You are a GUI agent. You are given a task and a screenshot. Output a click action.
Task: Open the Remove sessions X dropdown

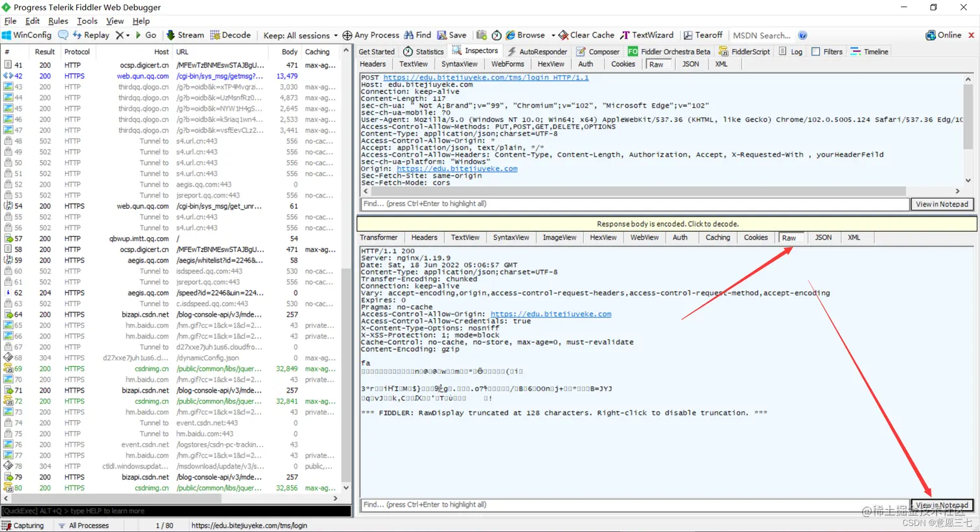tap(122, 35)
